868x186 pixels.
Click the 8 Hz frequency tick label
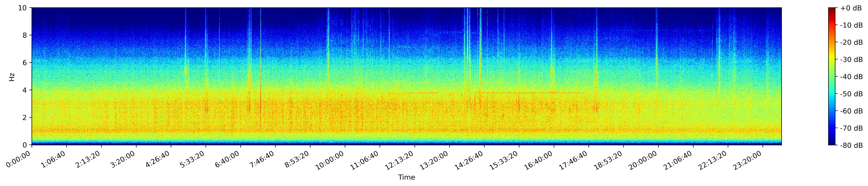(x=25, y=35)
